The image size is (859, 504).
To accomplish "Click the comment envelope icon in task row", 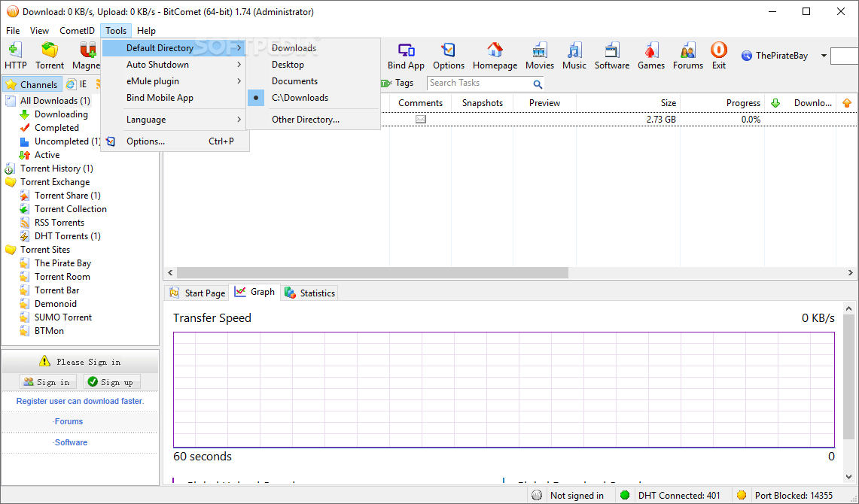I will pos(421,120).
